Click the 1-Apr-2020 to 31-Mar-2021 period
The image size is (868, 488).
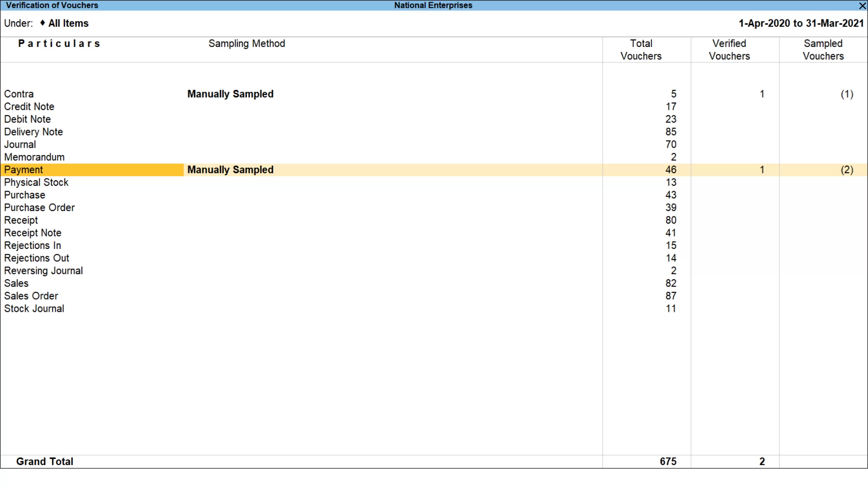[x=801, y=23]
